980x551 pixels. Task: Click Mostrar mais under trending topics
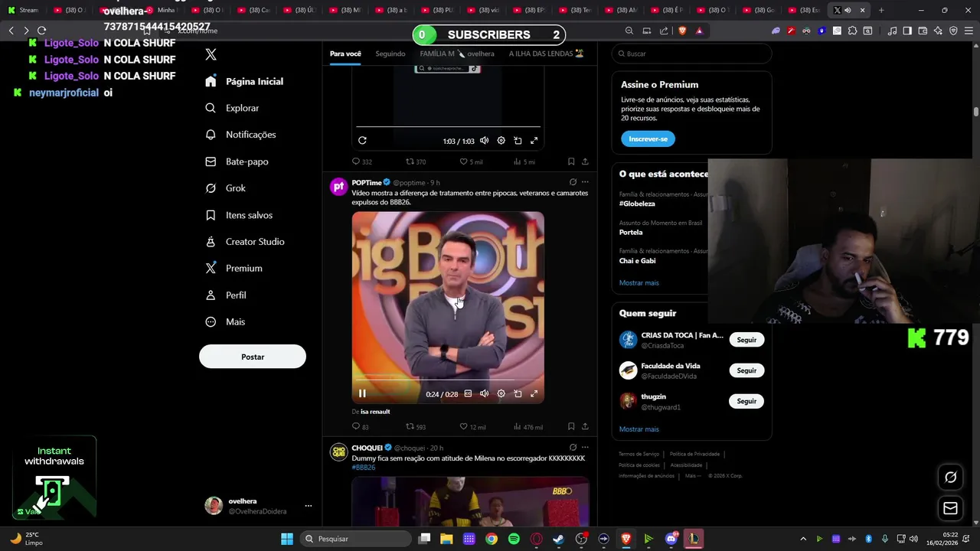[x=639, y=283]
